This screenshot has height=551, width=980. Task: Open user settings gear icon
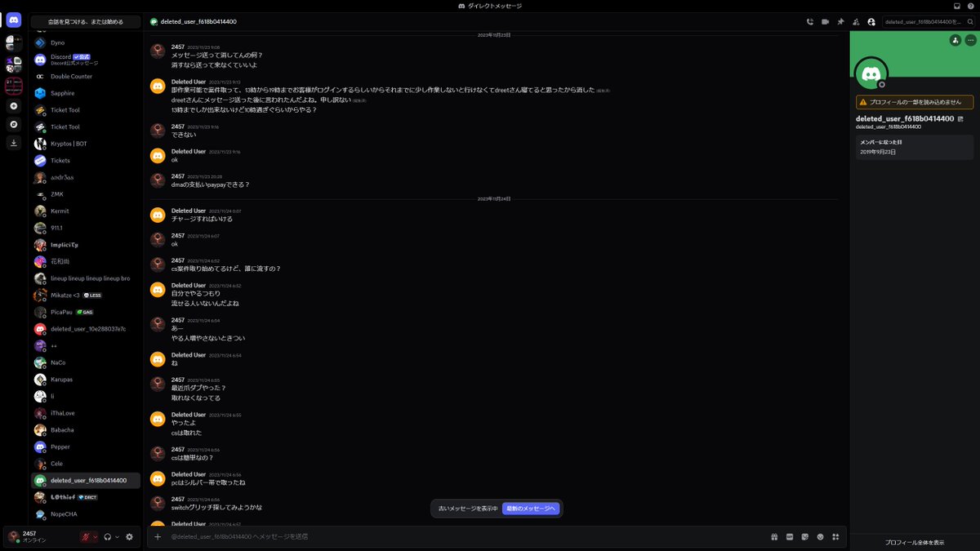(129, 536)
